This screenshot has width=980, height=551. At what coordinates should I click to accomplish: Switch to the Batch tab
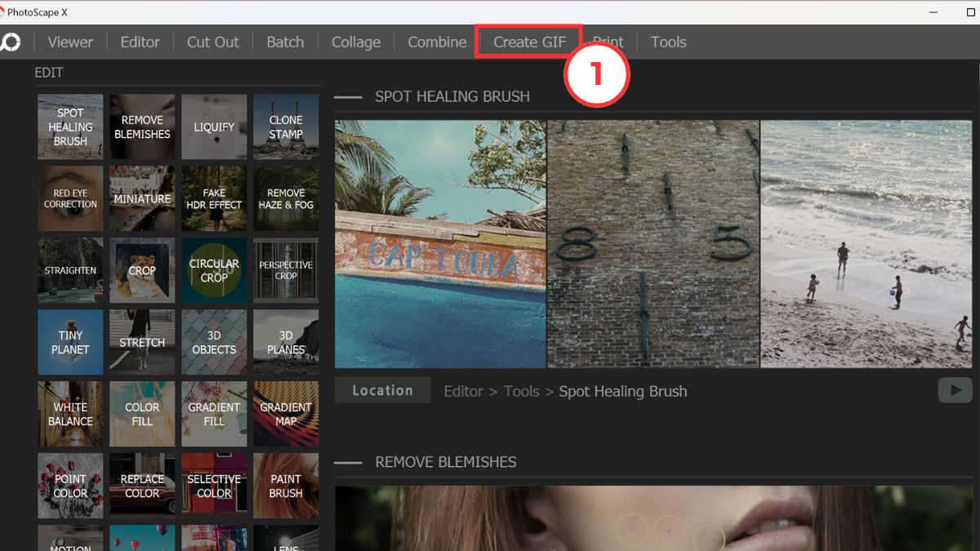coord(285,42)
